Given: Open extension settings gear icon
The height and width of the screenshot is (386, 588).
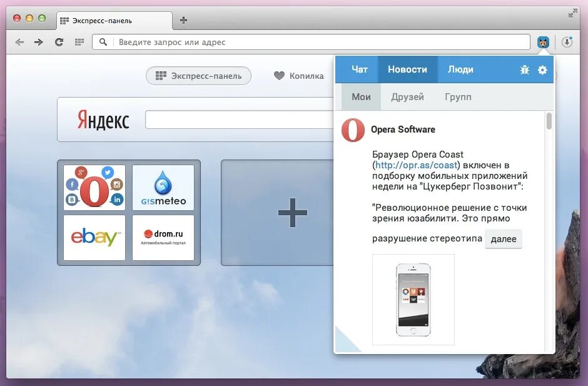Looking at the screenshot, I should click(542, 70).
